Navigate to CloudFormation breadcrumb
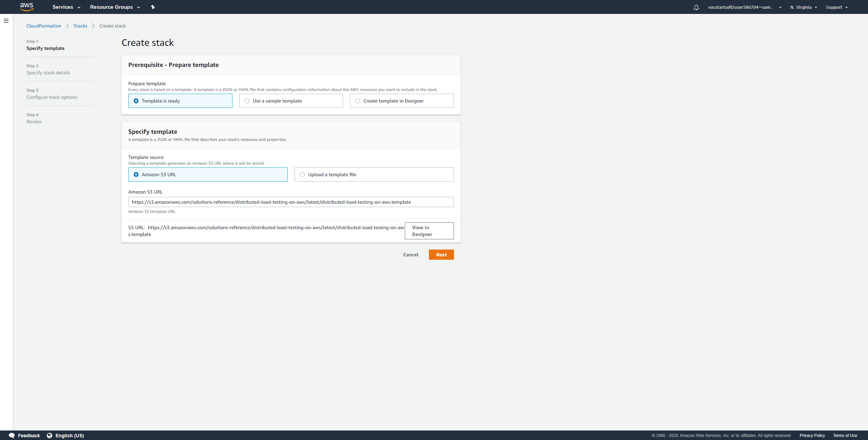 44,26
